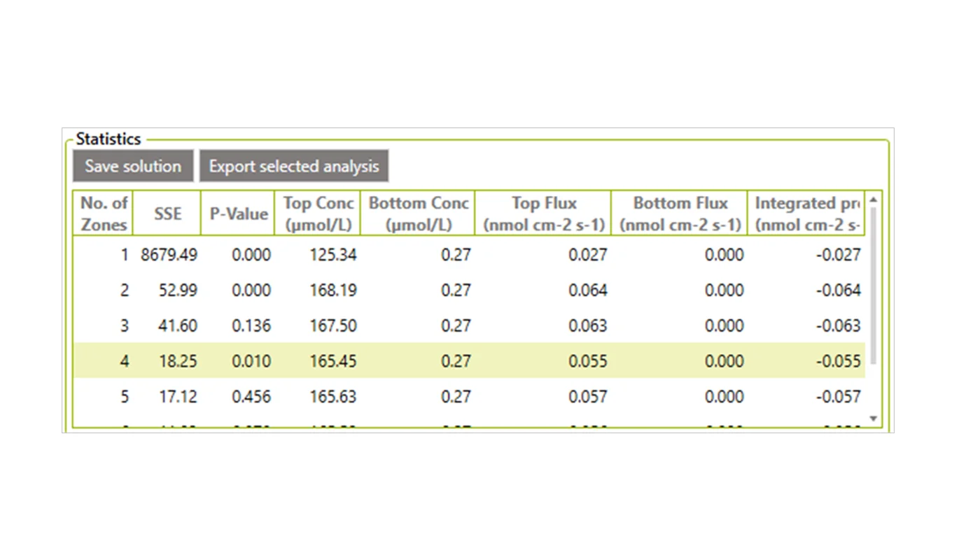Click the Top Flux column header
This screenshot has height=560, width=980.
click(543, 213)
